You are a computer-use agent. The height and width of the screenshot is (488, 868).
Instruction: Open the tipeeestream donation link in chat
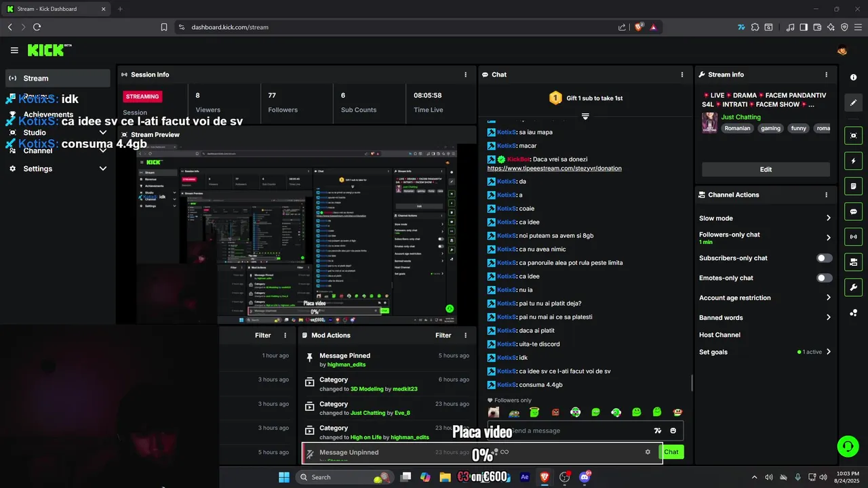(x=554, y=168)
